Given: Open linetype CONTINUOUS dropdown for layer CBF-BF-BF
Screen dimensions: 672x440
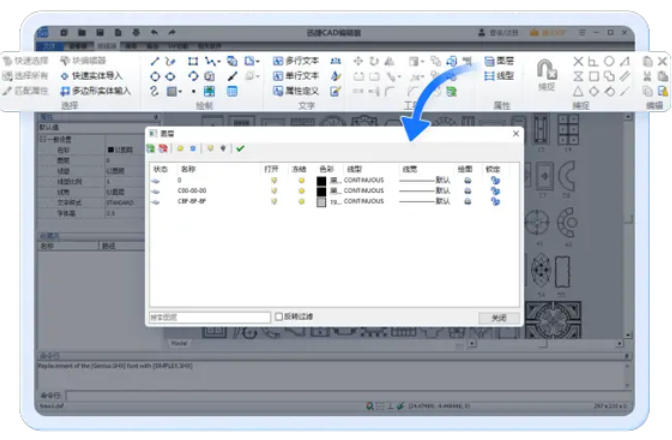Looking at the screenshot, I should click(364, 201).
